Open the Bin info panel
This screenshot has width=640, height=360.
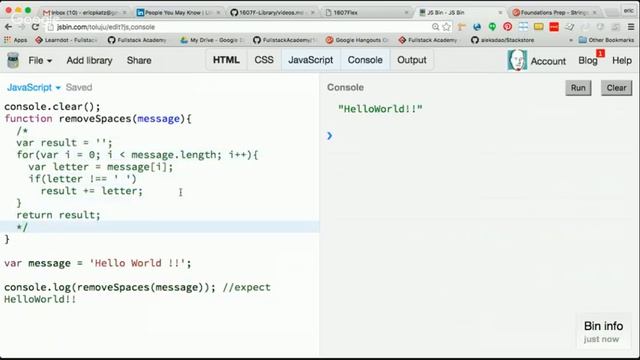(x=603, y=332)
